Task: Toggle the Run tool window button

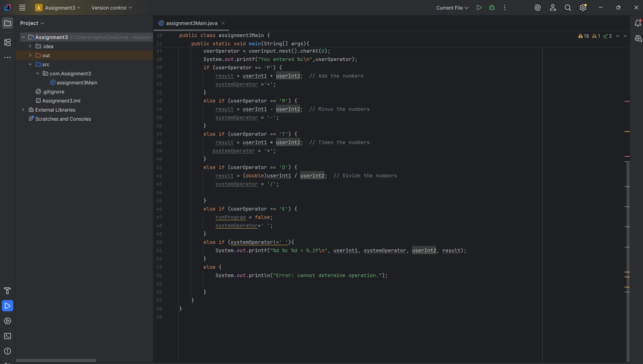Action: (8, 306)
